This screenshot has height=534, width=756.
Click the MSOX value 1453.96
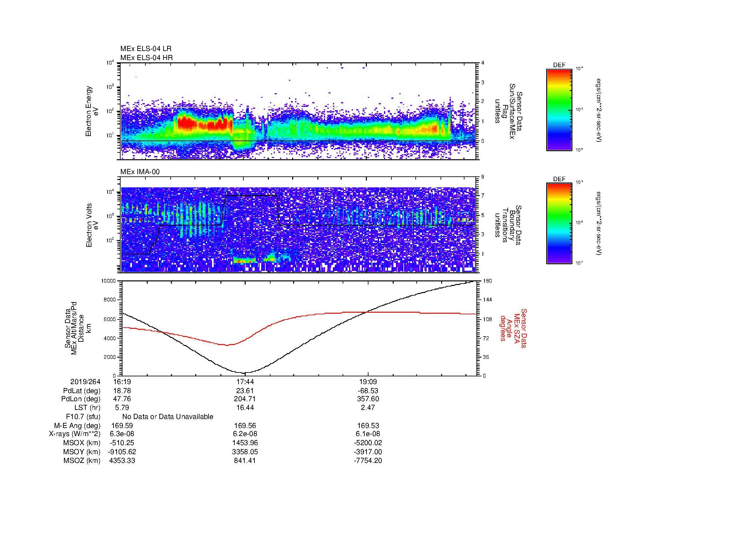[245, 443]
